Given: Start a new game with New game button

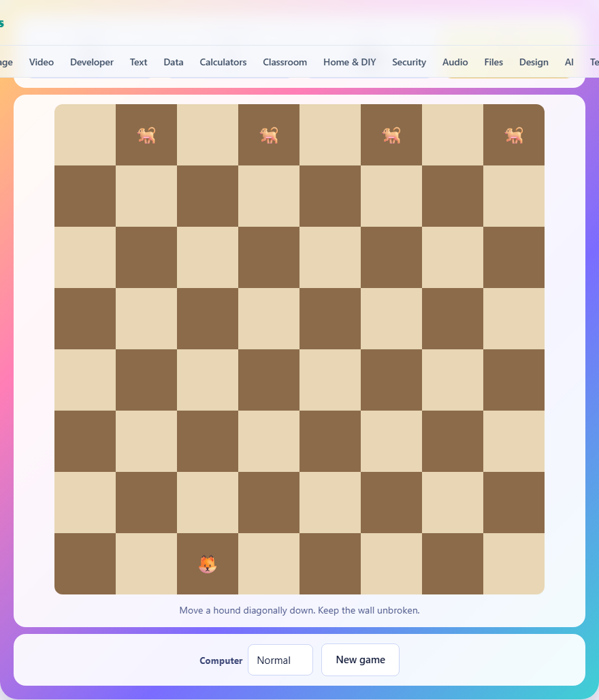Looking at the screenshot, I should click(360, 660).
